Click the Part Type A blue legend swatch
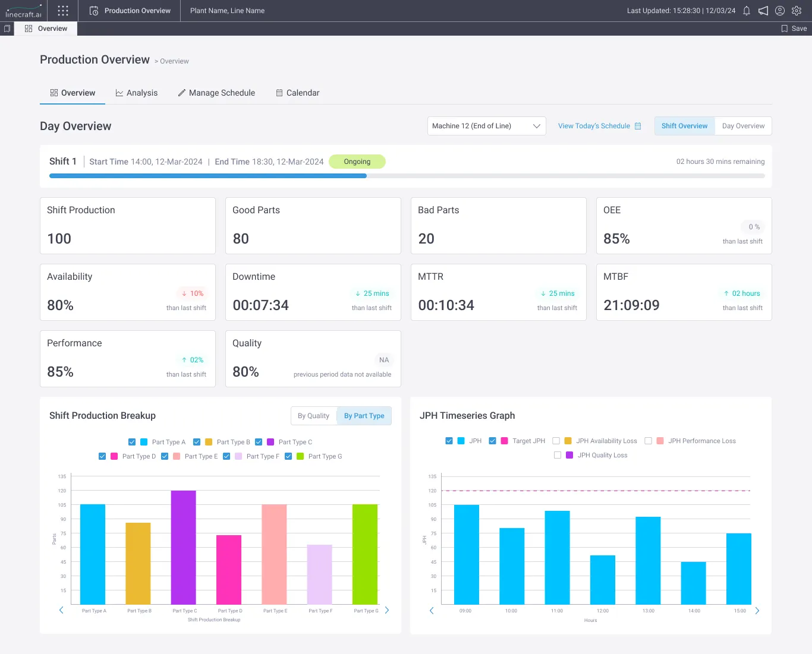812x654 pixels. coord(144,442)
